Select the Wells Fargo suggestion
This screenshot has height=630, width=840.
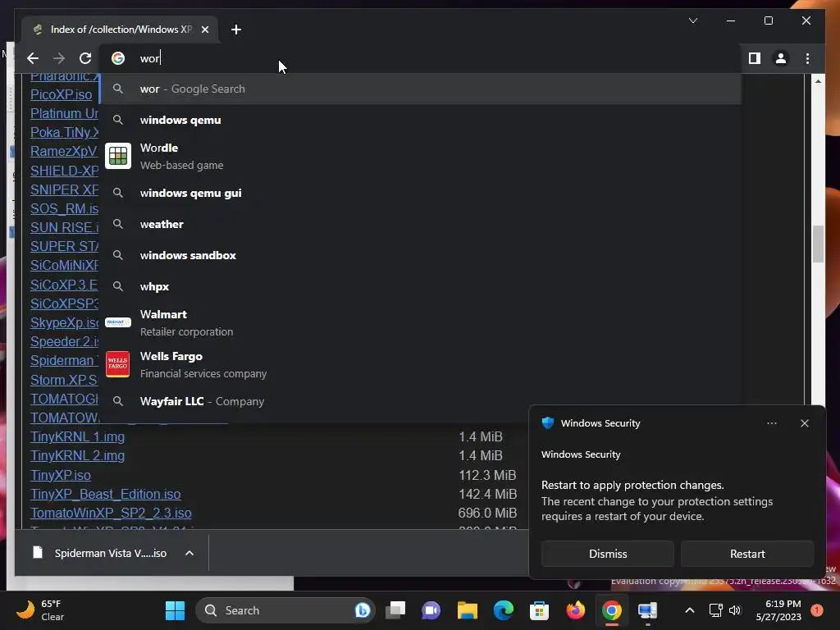point(421,364)
